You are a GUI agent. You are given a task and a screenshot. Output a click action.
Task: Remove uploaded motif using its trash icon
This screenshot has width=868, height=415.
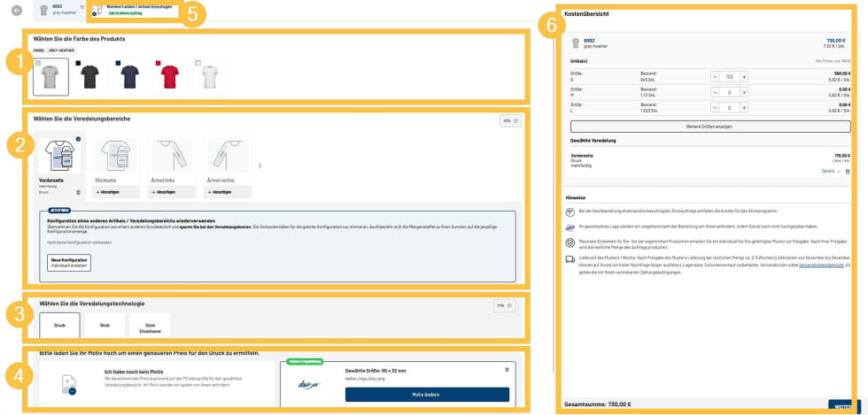click(507, 370)
